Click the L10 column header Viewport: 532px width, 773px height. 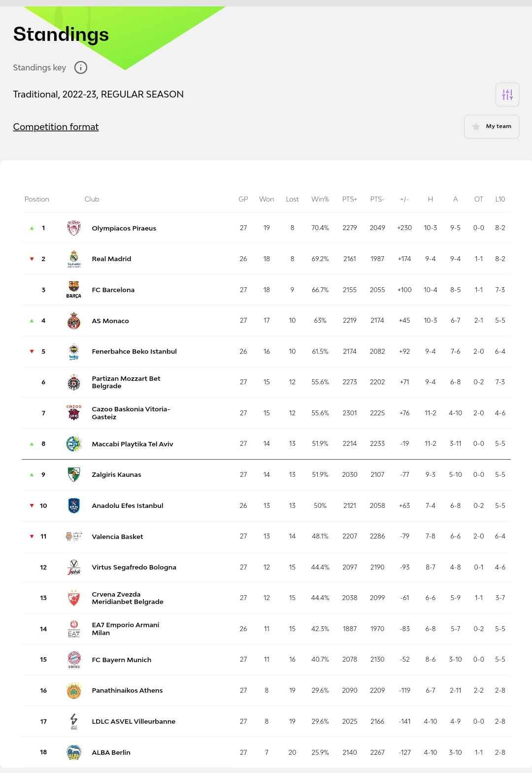tap(500, 199)
